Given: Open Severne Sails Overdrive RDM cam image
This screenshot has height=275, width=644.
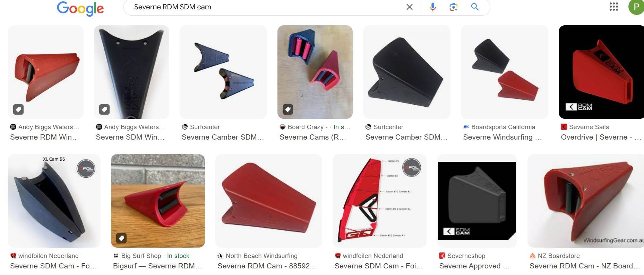Looking at the screenshot, I should pos(601,72).
